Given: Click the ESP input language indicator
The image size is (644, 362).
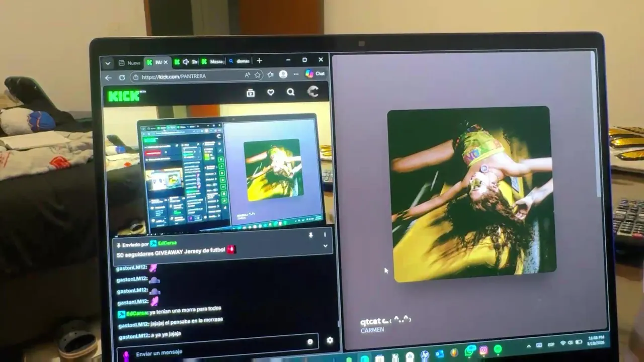Looking at the screenshot, I should click(x=550, y=345).
